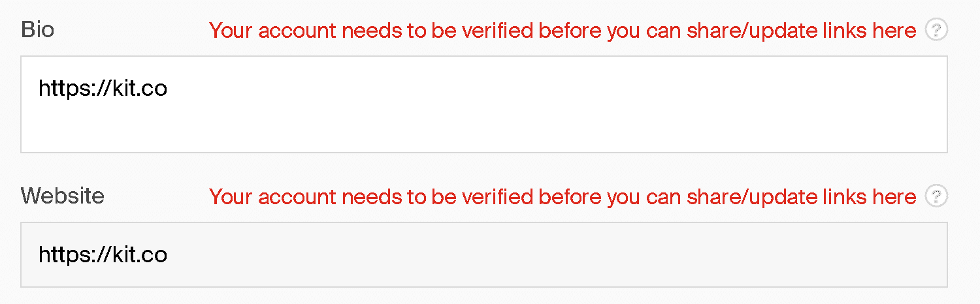Screen dimensions: 980x304
Task: Place cursor after "kit.co" in Website field
Action: pos(169,254)
